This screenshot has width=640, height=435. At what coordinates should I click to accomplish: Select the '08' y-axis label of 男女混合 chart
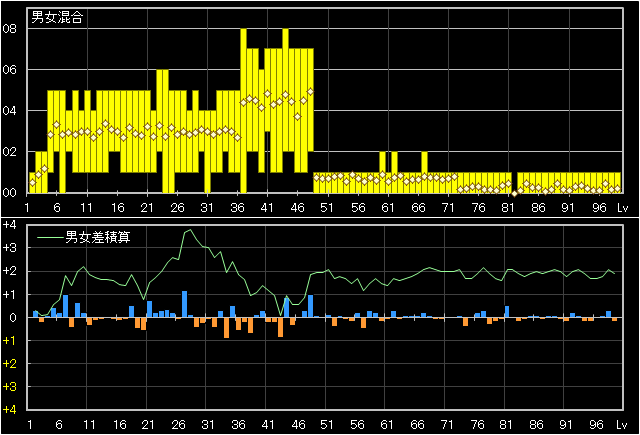pos(9,29)
